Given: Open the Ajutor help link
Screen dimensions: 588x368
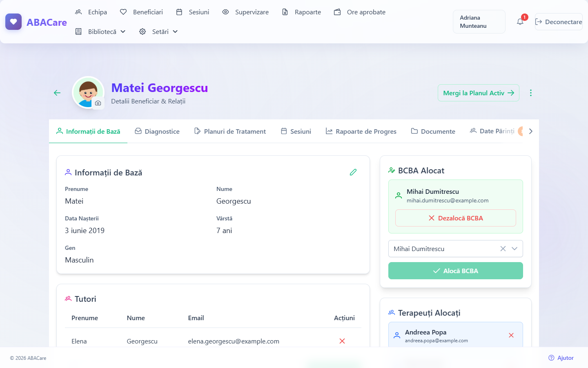Looking at the screenshot, I should point(561,358).
